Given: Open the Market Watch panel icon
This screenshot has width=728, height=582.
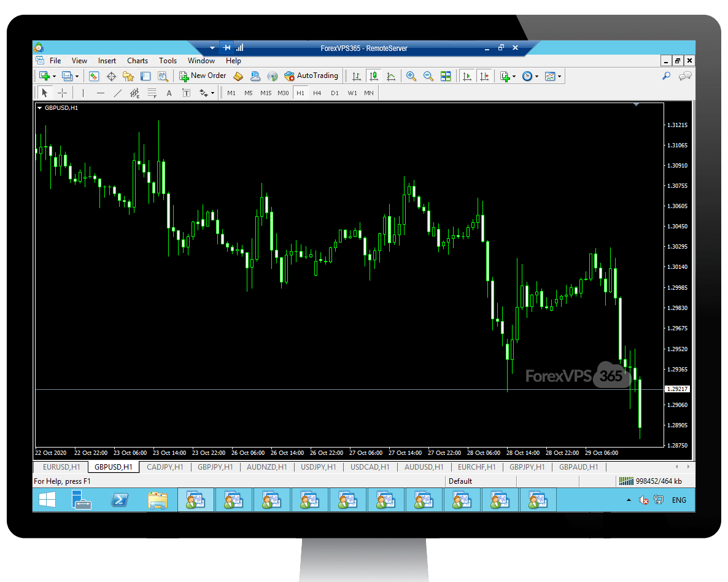Looking at the screenshot, I should click(x=94, y=76).
